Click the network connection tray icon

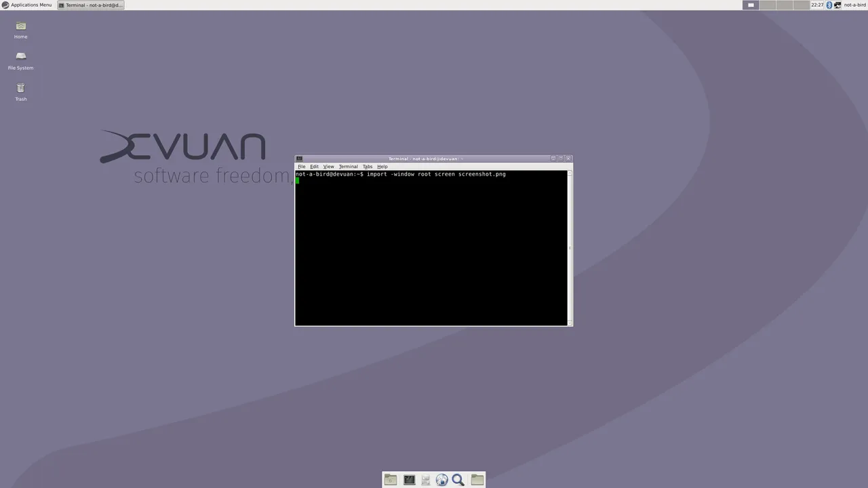tap(837, 5)
